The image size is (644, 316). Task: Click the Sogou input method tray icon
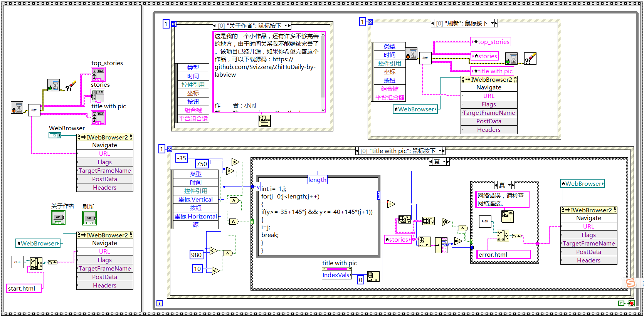tap(631, 283)
